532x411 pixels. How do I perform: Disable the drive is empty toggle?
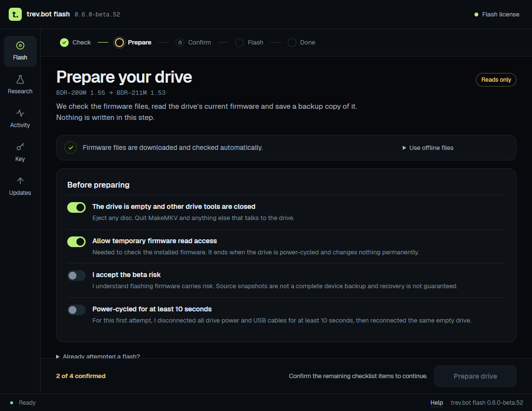point(76,207)
